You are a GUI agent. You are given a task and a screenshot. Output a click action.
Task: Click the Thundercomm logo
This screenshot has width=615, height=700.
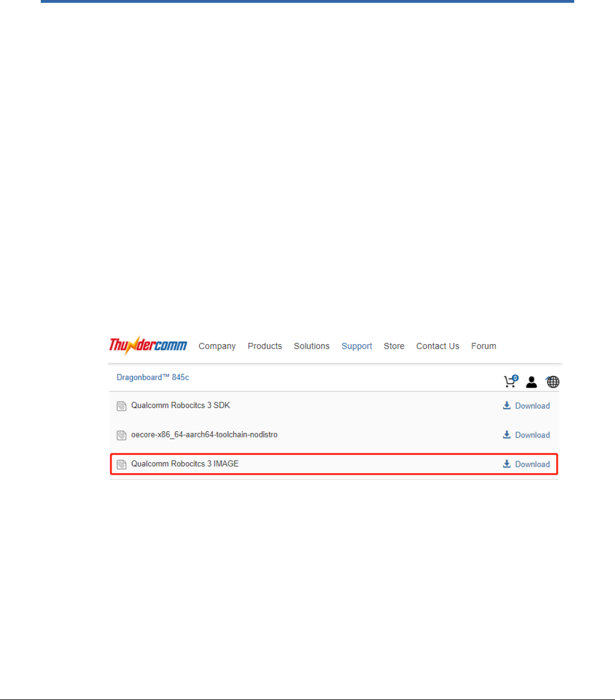[x=148, y=345]
